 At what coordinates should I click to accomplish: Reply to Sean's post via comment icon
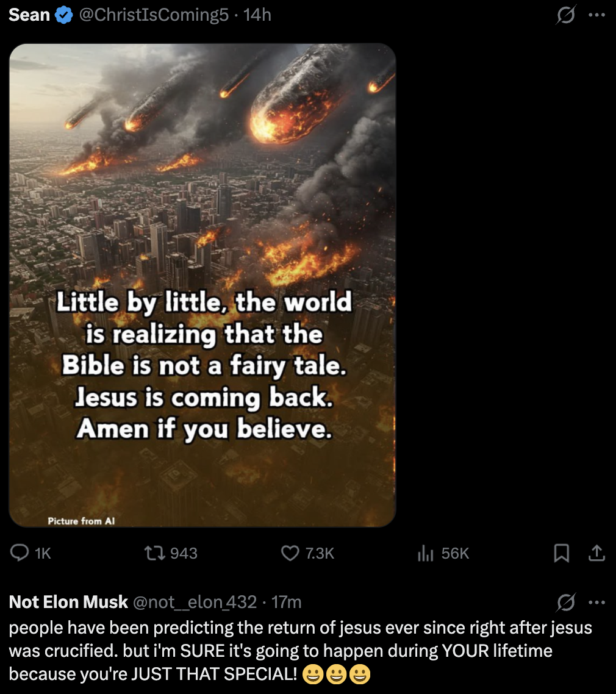pos(21,553)
